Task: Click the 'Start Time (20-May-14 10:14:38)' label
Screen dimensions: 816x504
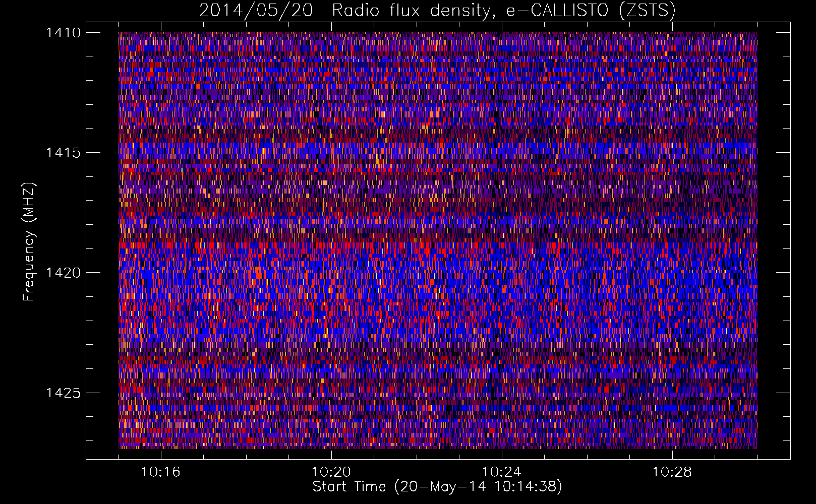Action: [437, 487]
